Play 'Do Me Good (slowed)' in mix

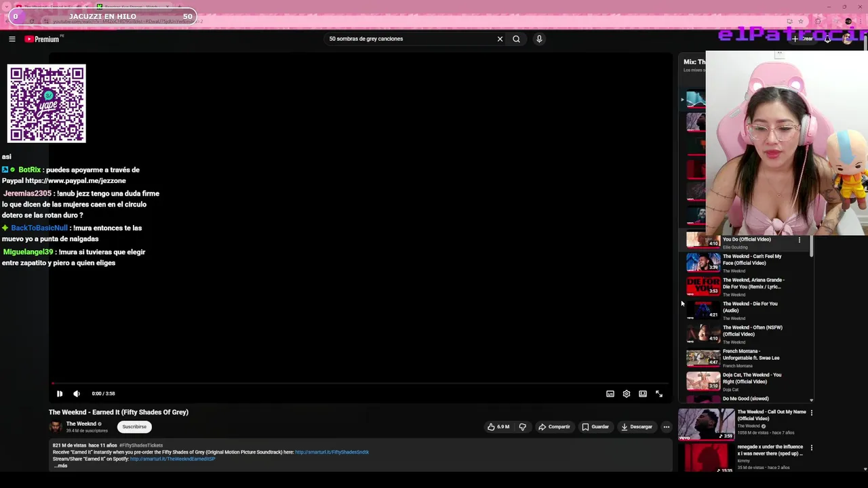(745, 399)
